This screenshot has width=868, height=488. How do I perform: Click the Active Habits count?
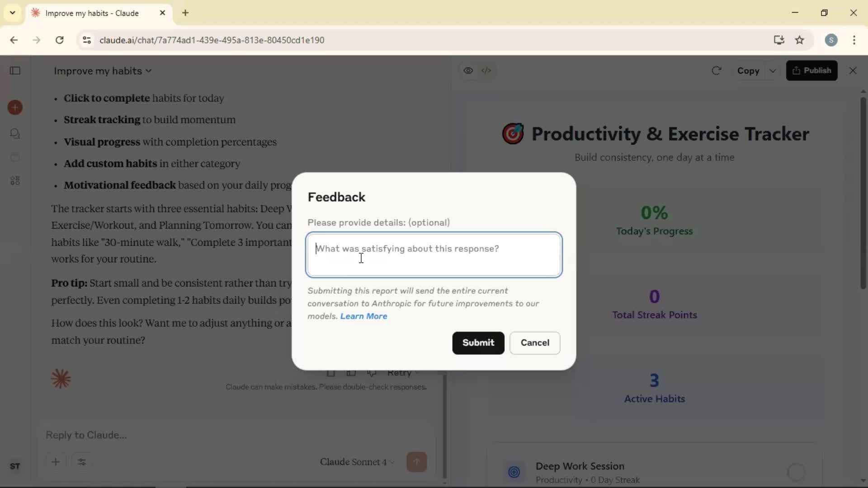(x=654, y=388)
